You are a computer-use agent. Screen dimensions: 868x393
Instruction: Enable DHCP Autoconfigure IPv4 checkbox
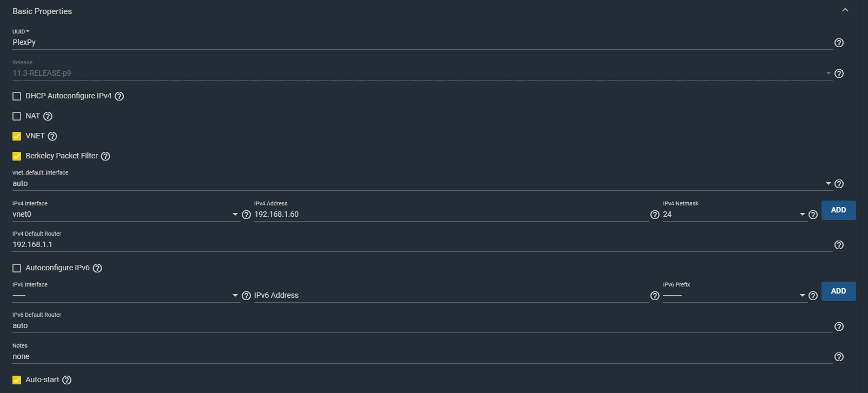pyautogui.click(x=17, y=96)
